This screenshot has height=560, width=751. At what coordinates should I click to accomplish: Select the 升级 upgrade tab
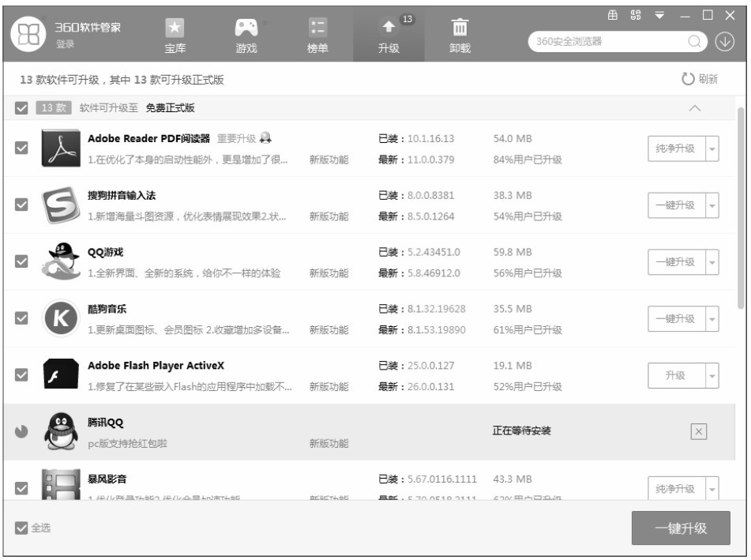point(389,36)
